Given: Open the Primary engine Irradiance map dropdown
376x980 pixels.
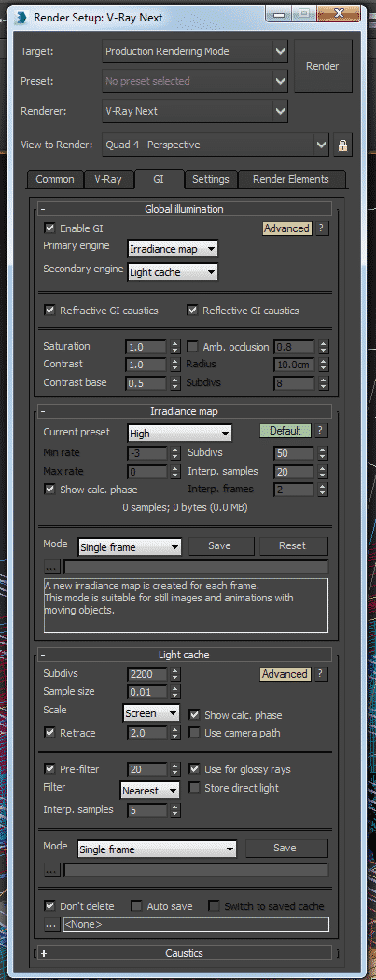Looking at the screenshot, I should 173,249.
